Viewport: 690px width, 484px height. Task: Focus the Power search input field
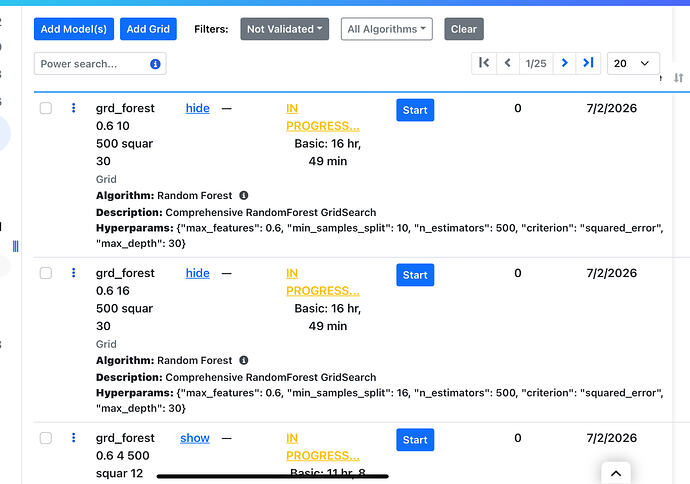click(x=100, y=64)
